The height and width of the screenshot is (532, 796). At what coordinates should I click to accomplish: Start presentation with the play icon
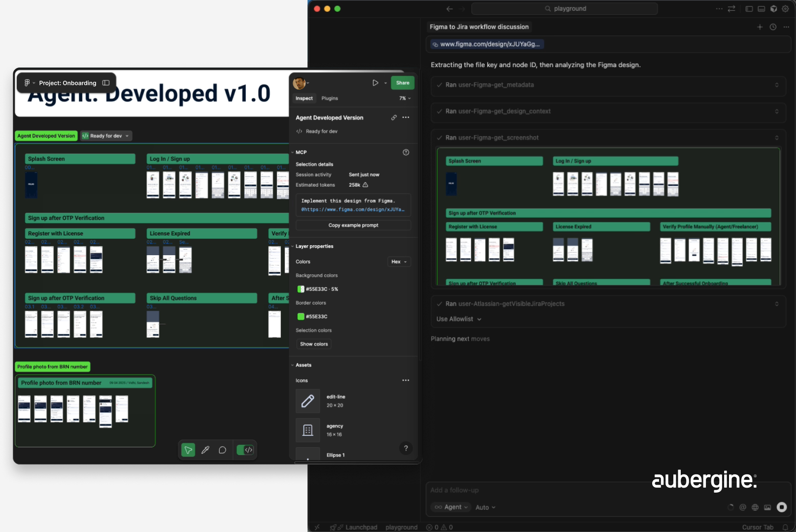tap(375, 83)
